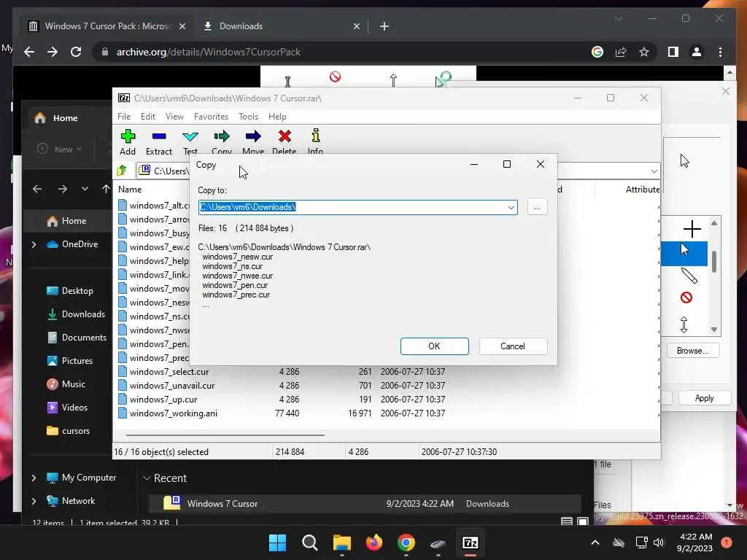Open taskbar Search icon
Viewport: 747px width, 560px height.
click(309, 542)
